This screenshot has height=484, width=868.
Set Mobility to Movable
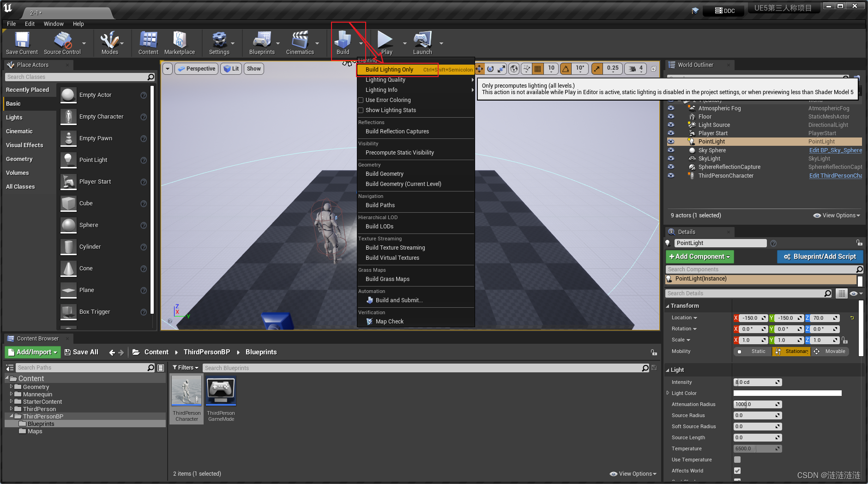pos(830,352)
